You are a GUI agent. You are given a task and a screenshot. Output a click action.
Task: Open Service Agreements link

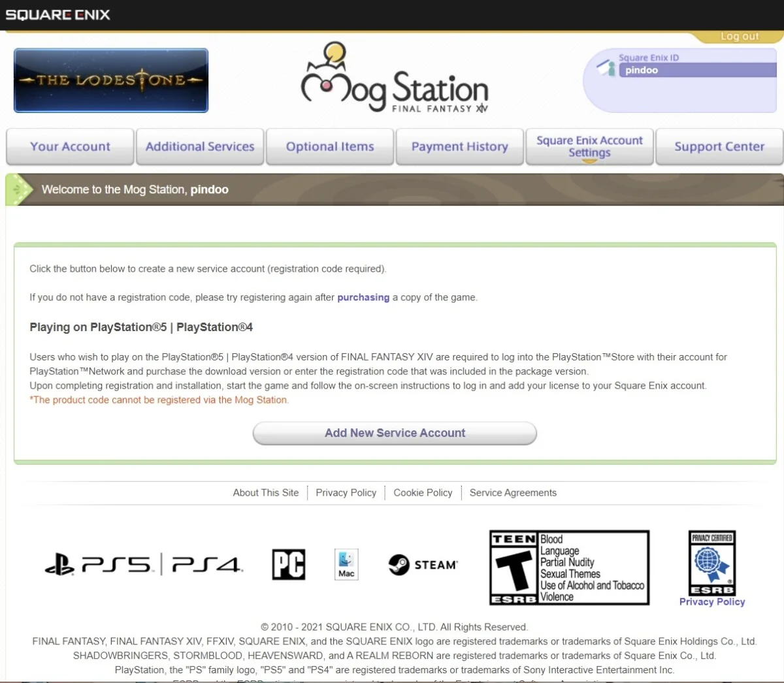click(x=513, y=493)
